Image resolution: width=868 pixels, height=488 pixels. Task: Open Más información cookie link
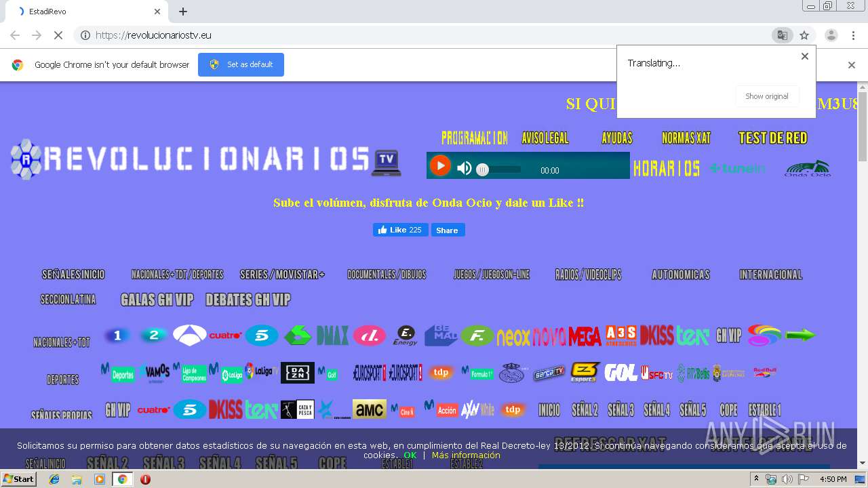tap(466, 455)
